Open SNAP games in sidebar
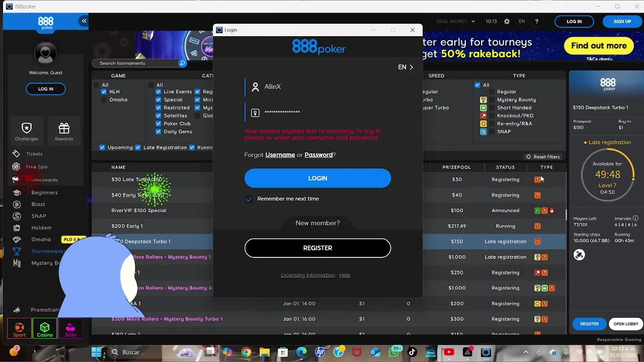The image size is (644, 362). (x=39, y=216)
